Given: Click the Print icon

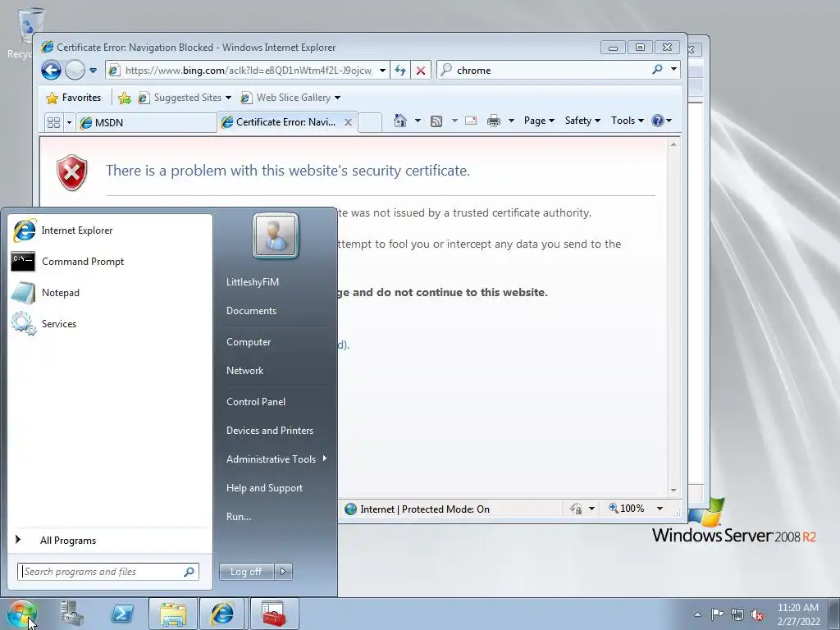Looking at the screenshot, I should point(493,121).
